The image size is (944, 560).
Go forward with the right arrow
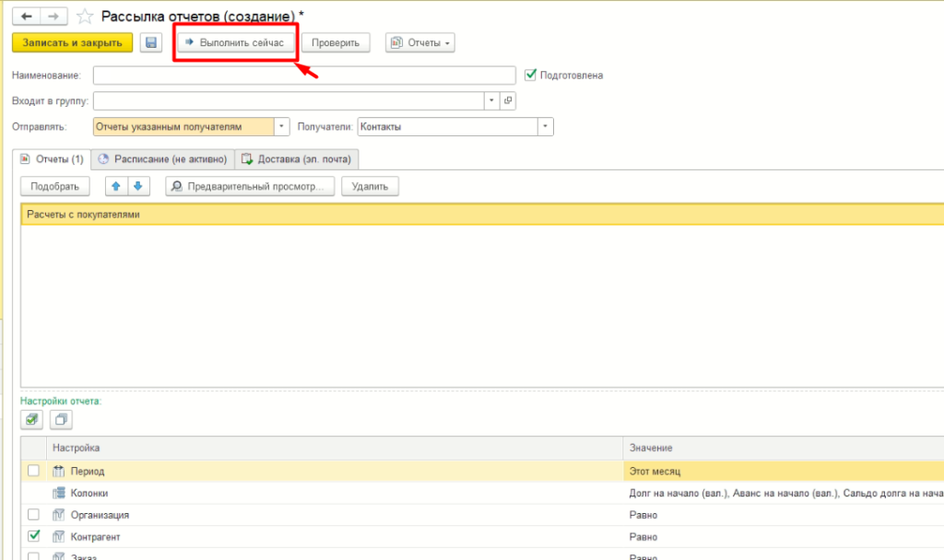coord(53,17)
